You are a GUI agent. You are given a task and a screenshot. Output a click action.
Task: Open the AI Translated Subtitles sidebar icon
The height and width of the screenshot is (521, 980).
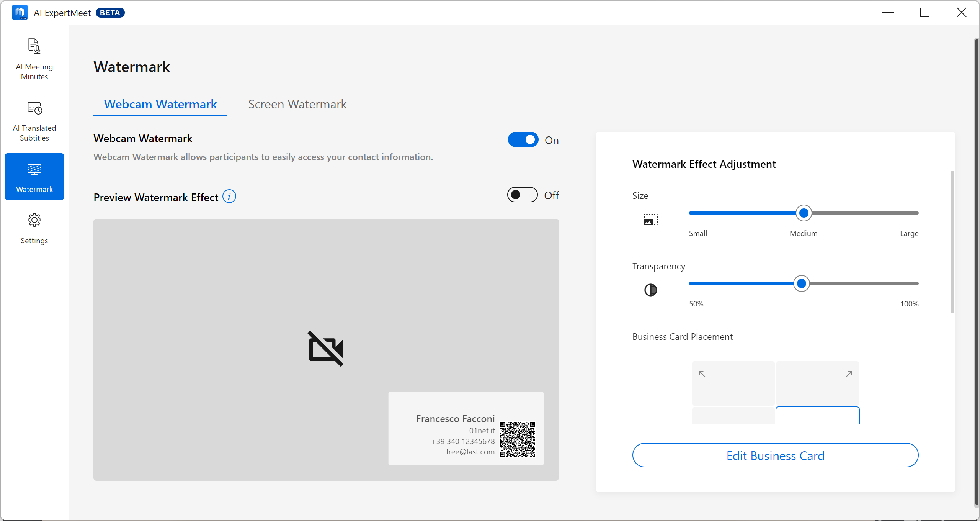34,108
